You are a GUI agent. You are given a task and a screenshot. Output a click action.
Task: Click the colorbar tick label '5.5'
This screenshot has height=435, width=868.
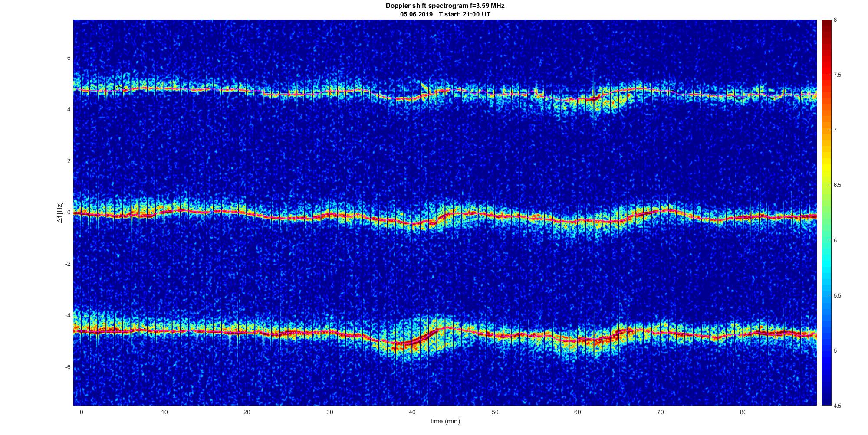coord(837,296)
